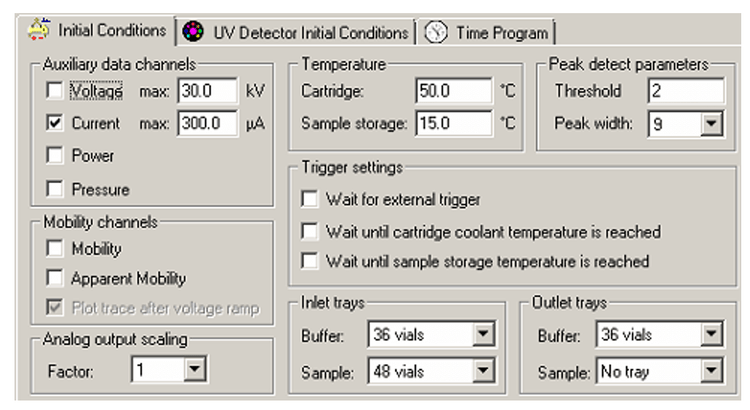This screenshot has height=410, width=750.
Task: Click the UV Detector colorful wheel icon
Action: coord(193,32)
